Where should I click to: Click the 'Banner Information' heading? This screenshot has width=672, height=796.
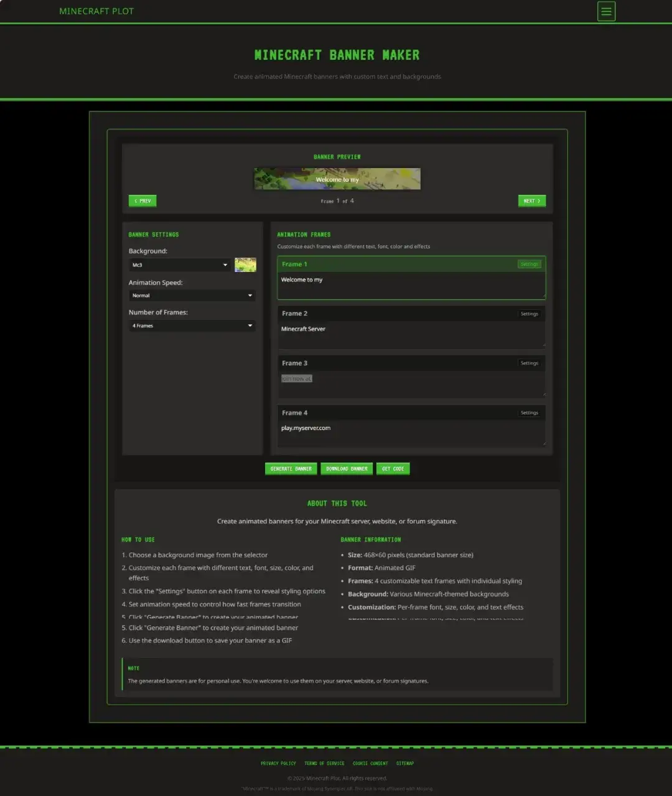pos(371,540)
